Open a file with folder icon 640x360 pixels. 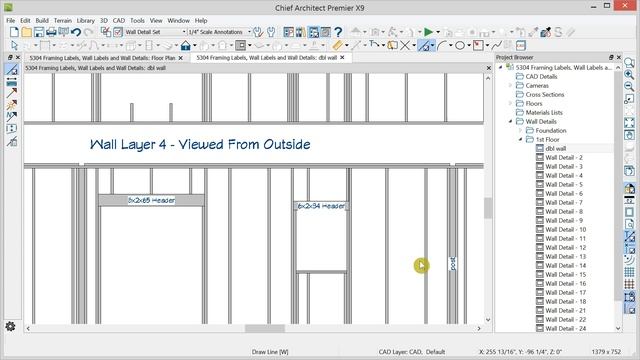pyautogui.click(x=27, y=32)
